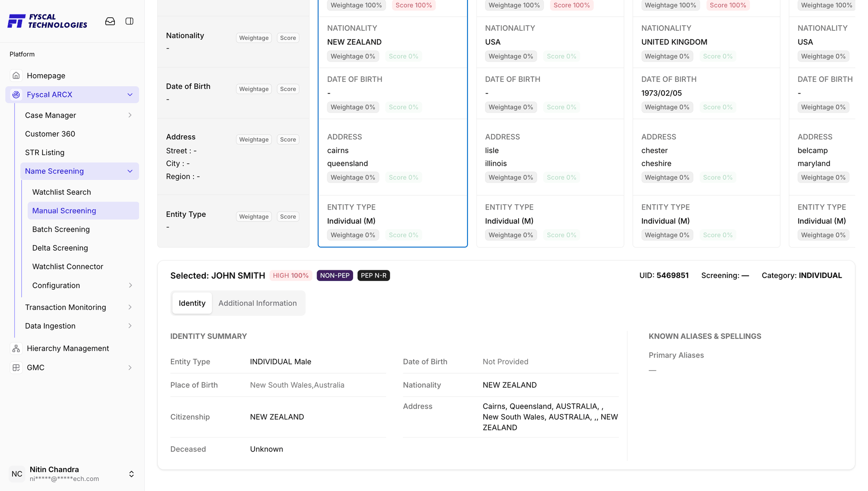The width and height of the screenshot is (868, 491).
Task: Switch to the Identity tab
Action: point(192,303)
